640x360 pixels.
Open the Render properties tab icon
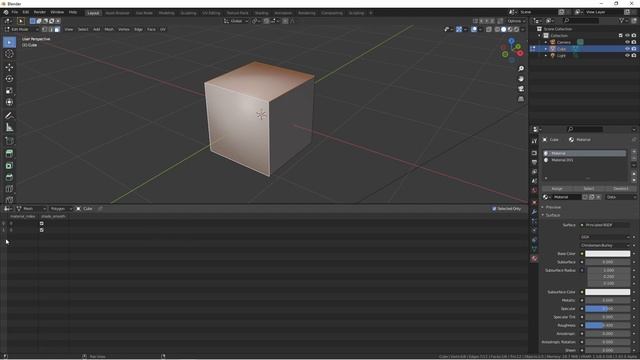tap(534, 153)
